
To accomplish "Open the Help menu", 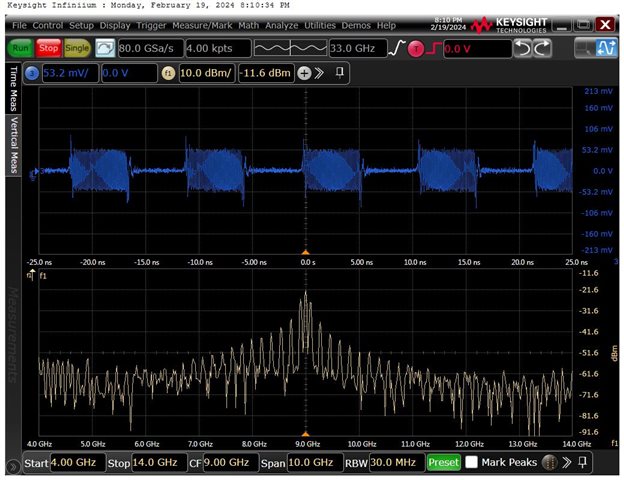I will click(386, 25).
